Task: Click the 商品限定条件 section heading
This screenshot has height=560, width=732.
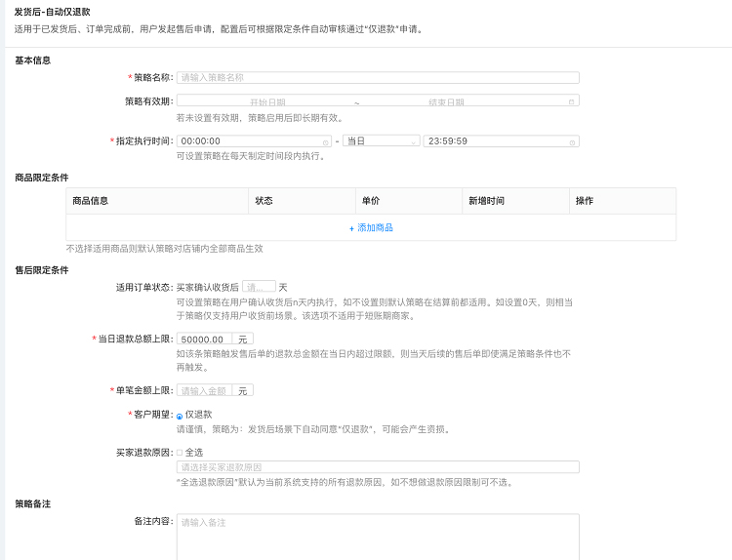Action: pyautogui.click(x=42, y=178)
